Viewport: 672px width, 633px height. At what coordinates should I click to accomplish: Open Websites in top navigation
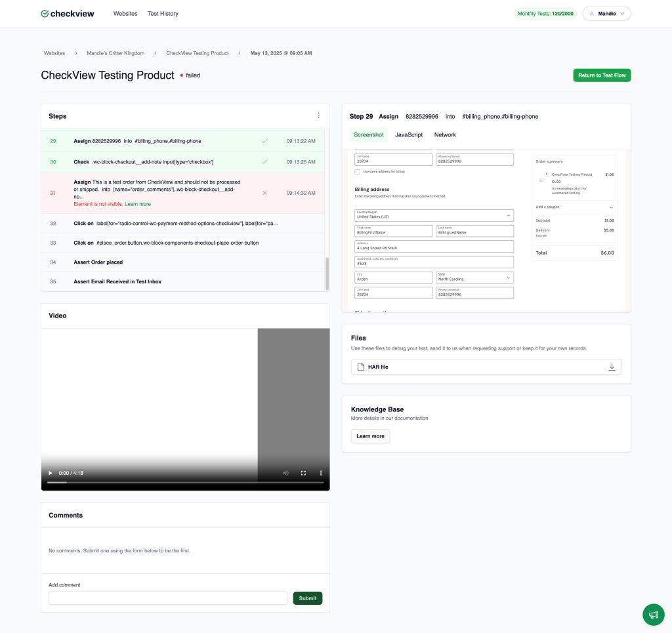125,14
